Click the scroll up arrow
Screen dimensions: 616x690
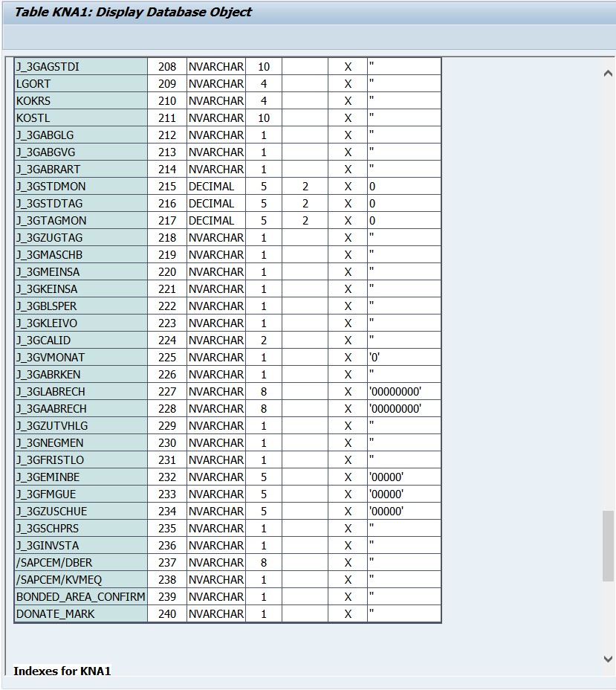pos(608,74)
